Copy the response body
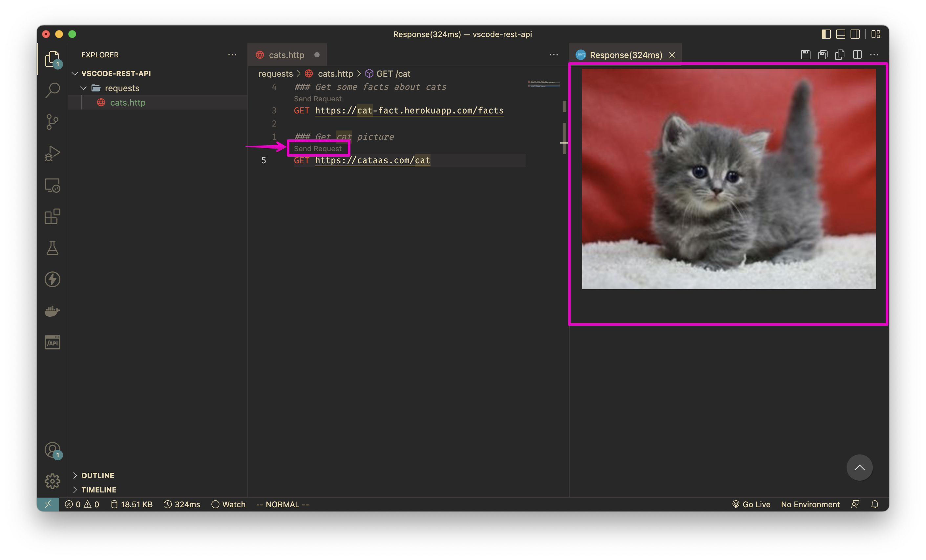Image resolution: width=926 pixels, height=560 pixels. [840, 55]
